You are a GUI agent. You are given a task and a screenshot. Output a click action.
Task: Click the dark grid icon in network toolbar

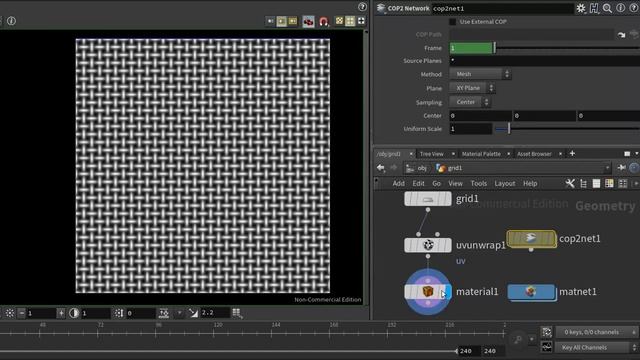(622, 184)
